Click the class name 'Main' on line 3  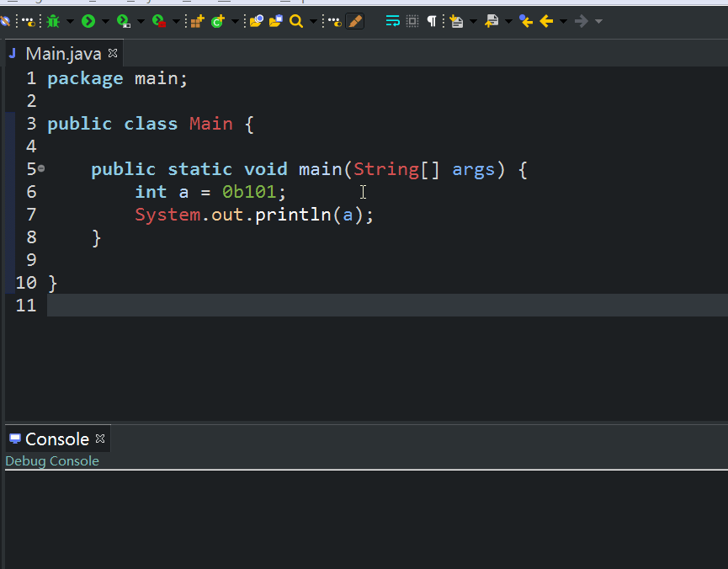pyautogui.click(x=210, y=124)
